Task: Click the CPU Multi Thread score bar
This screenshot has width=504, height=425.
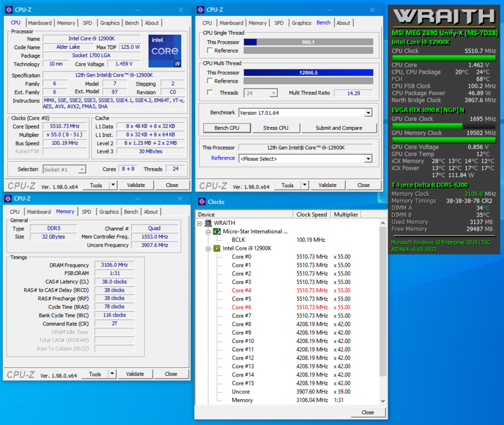Action: tap(308, 73)
